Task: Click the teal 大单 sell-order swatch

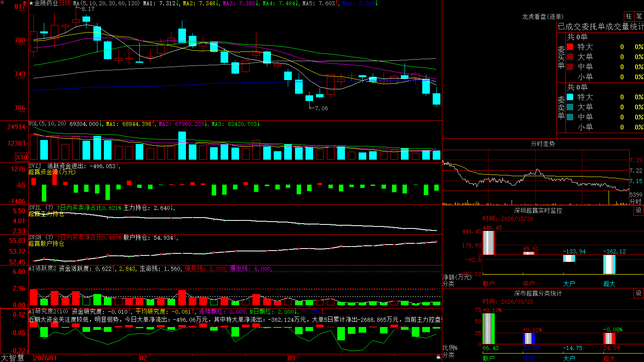Action: click(x=570, y=107)
